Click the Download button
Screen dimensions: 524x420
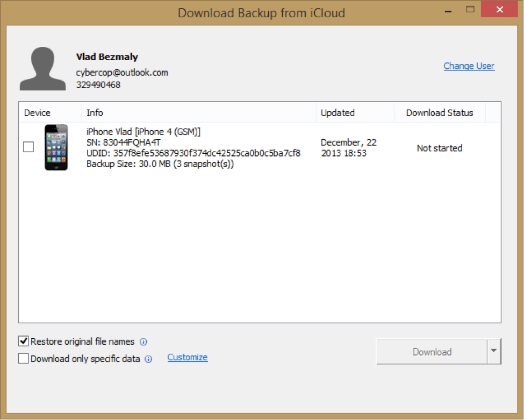pos(432,352)
